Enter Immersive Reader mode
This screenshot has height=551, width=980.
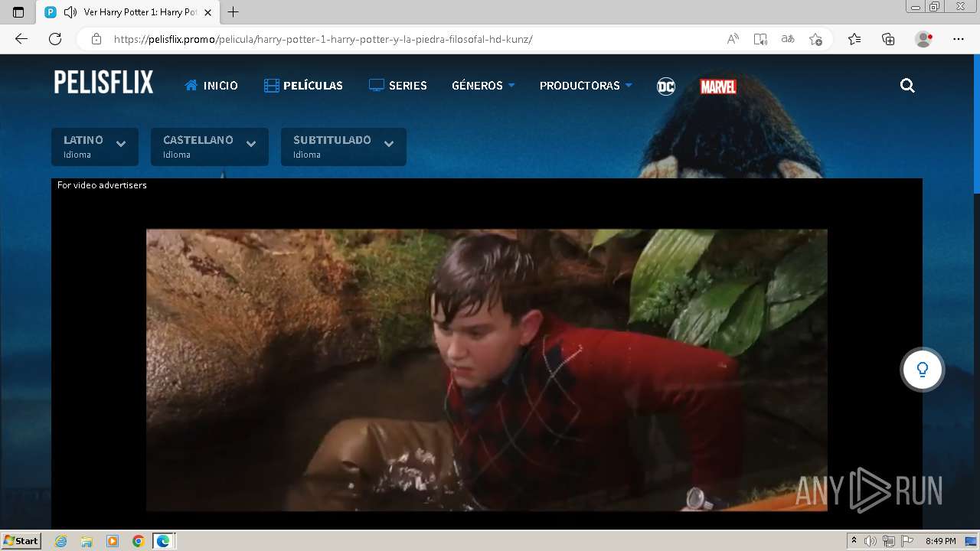[760, 39]
